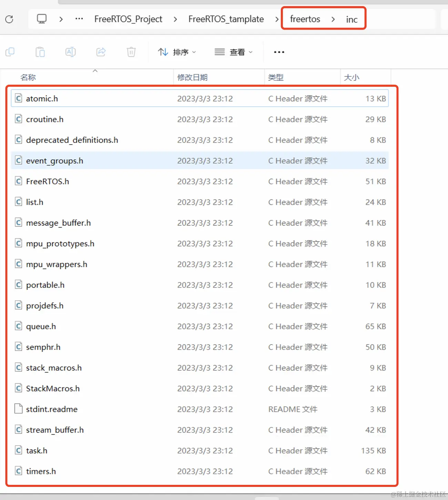Click the list.h file icon
This screenshot has width=448, height=500.
click(19, 201)
